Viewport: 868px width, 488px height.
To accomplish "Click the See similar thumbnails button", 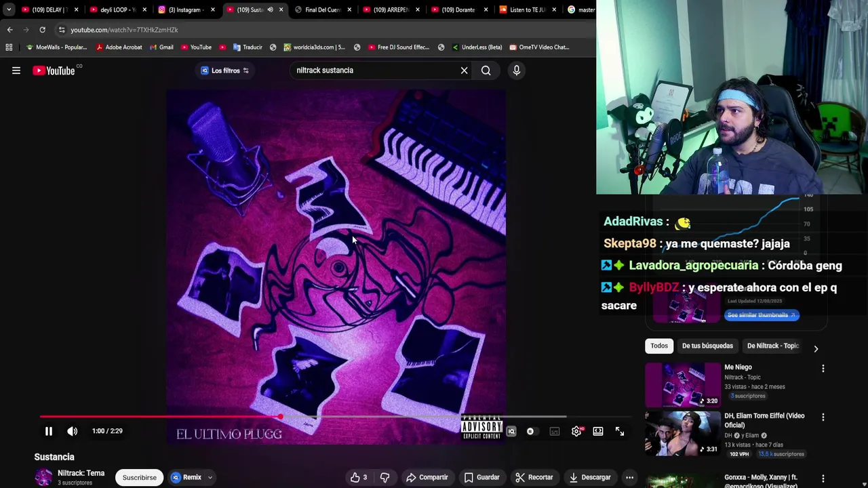I will pos(762,315).
